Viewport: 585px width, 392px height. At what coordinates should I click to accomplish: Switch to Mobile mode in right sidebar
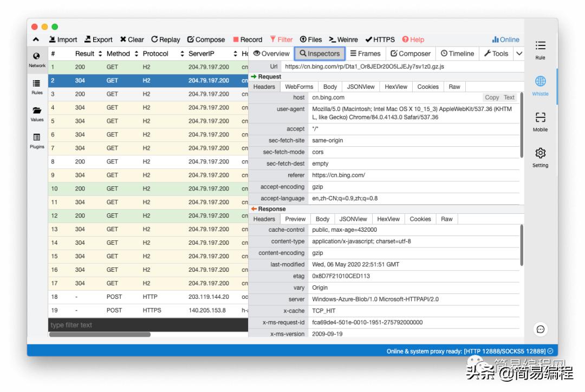(x=540, y=121)
